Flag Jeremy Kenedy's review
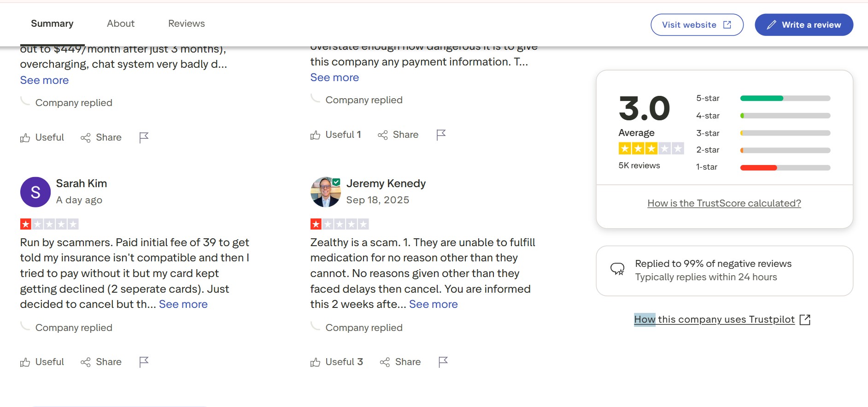Screen dimensions: 868x407 tap(443, 362)
